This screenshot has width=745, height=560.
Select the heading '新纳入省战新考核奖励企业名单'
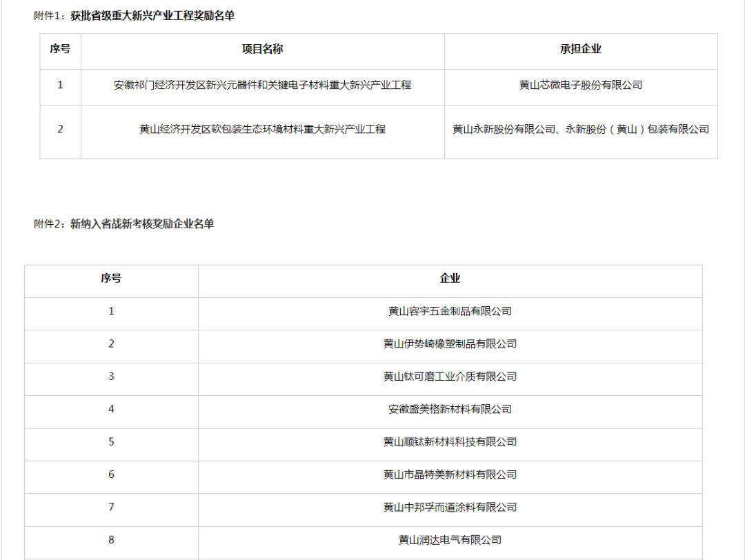coord(142,223)
